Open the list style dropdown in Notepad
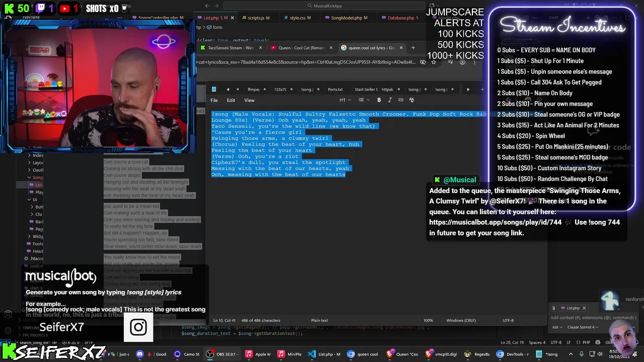 (364, 100)
